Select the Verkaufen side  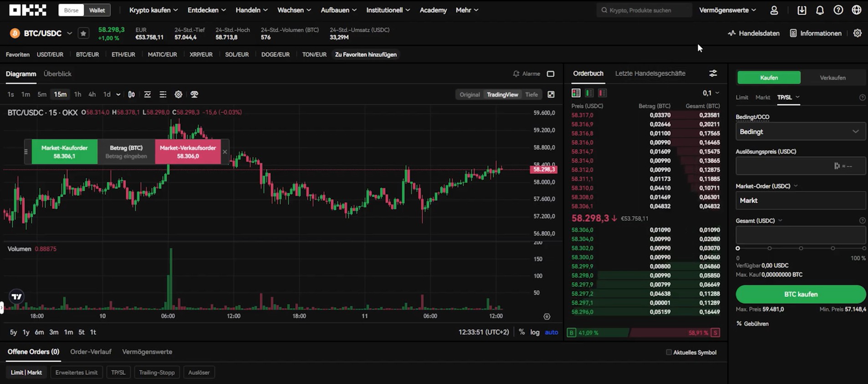click(x=832, y=77)
